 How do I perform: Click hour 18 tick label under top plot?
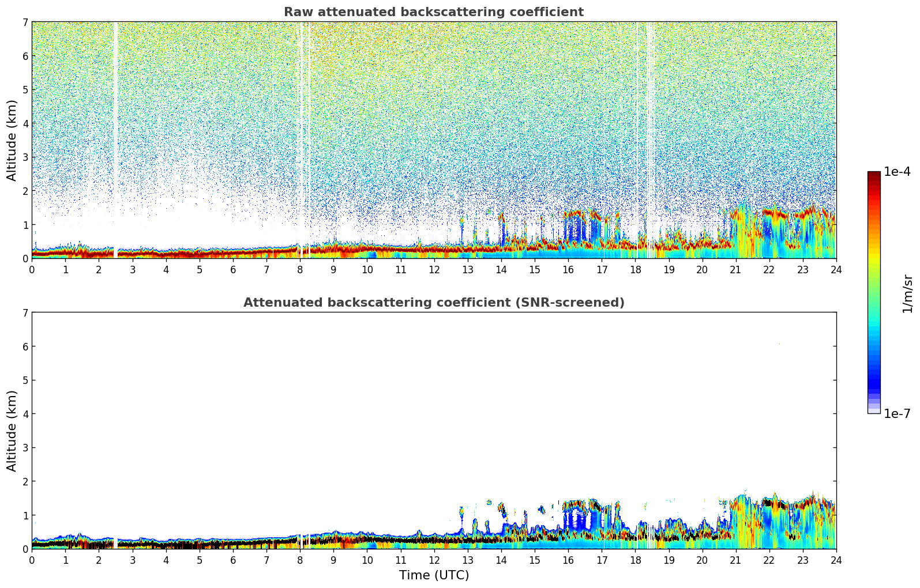click(635, 270)
